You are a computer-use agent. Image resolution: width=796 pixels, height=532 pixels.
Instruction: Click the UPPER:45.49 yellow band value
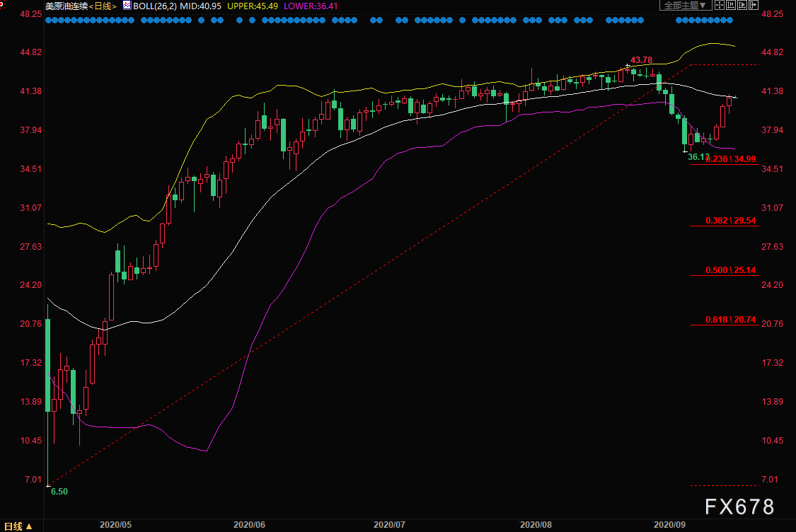253,6
